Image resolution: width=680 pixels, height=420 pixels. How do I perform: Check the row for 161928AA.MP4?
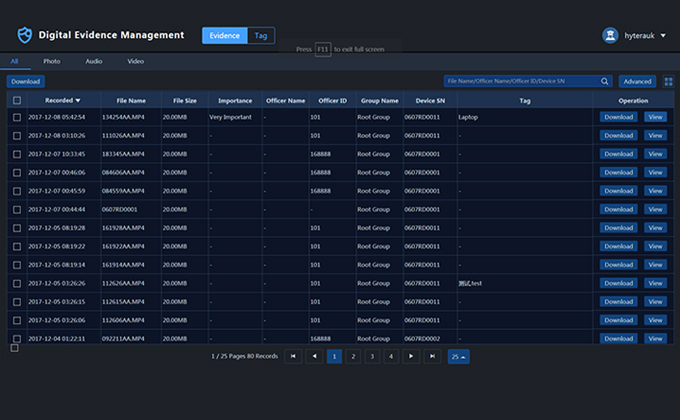(x=17, y=228)
